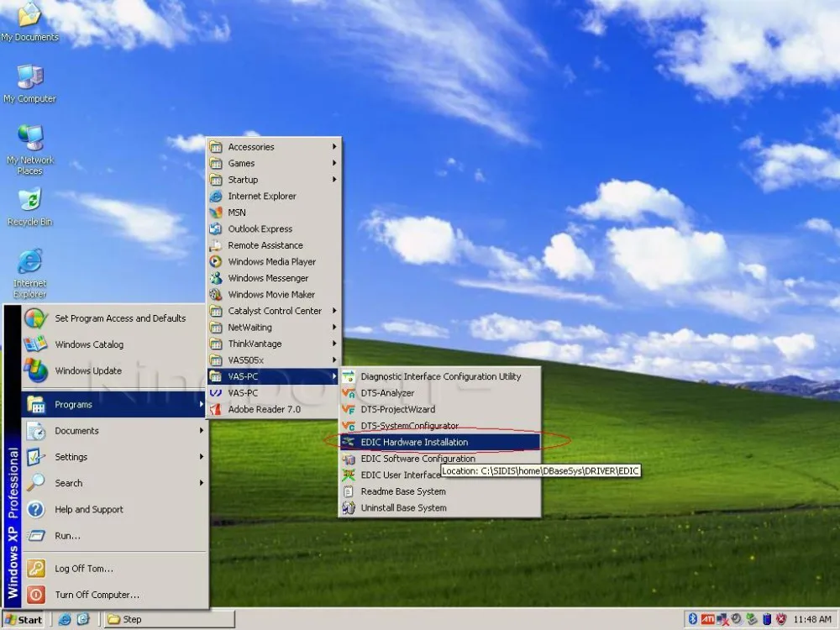Click the Windows Update icon
The image size is (840, 630).
pos(36,370)
